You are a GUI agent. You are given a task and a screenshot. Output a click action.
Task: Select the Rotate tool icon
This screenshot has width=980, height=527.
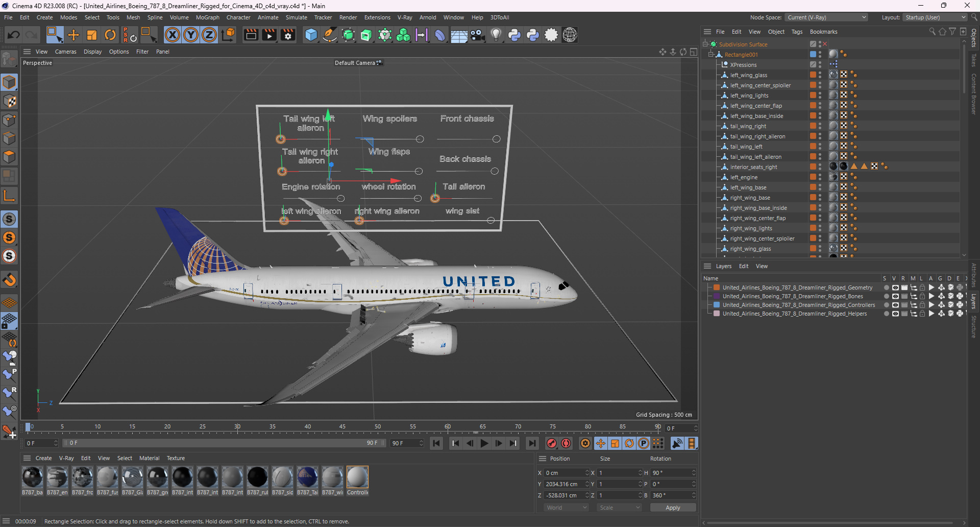coord(110,35)
